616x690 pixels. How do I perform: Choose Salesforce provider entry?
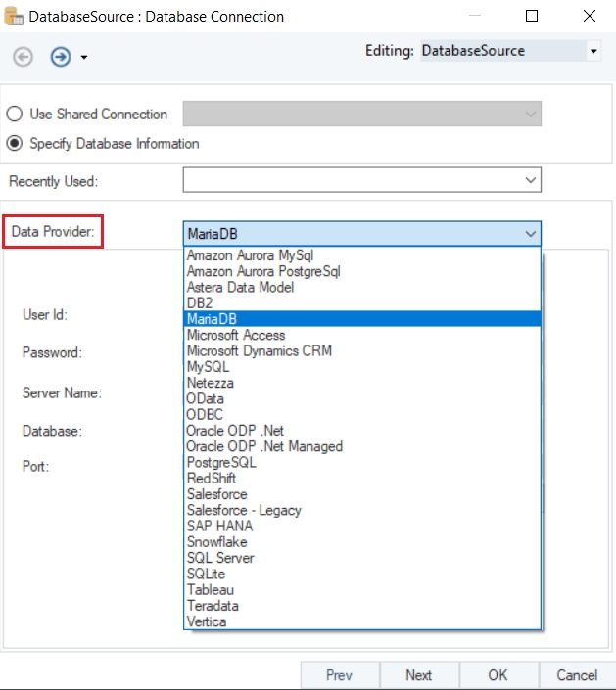click(x=362, y=493)
